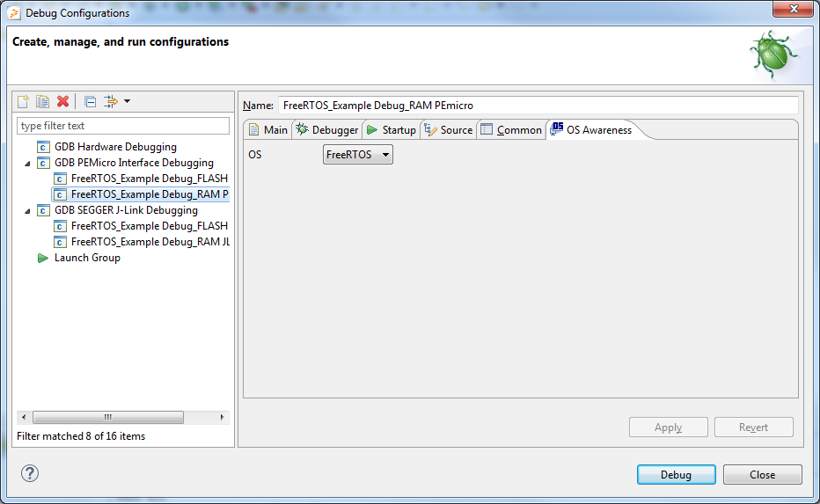Select FreeRTOS_Example Debug_FLASH under J-Link

pyautogui.click(x=149, y=226)
